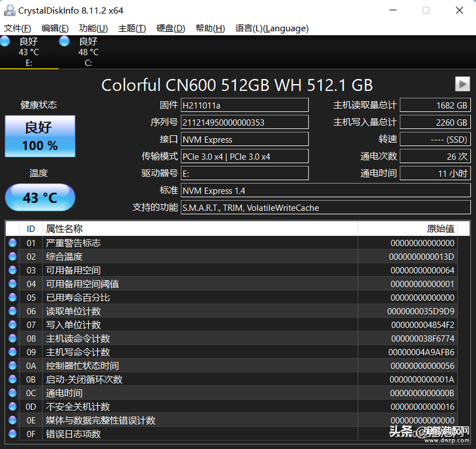Click status dot on row 0E 媒体与数据完整性错误计数
The image size is (476, 449).
click(12, 420)
